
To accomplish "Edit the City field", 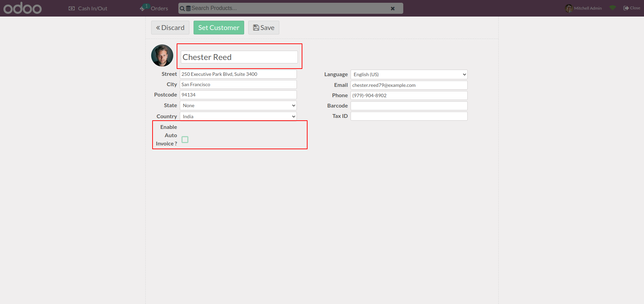I will coord(238,84).
